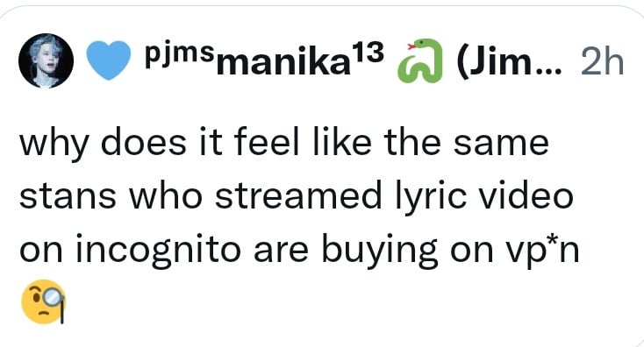
Task: Click empty space beside monocle emoji
Action: click(x=328, y=303)
